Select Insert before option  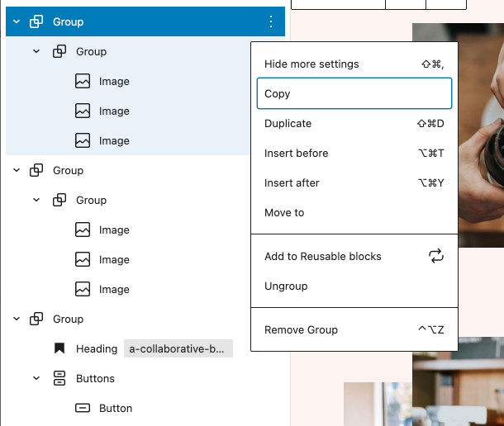tap(354, 154)
